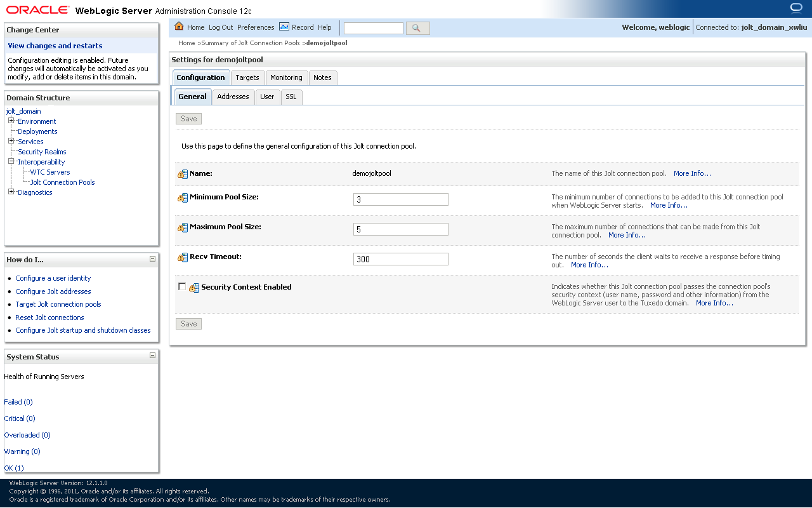Collapse the How do I panel
Image resolution: width=812 pixels, height=508 pixels.
click(x=152, y=258)
